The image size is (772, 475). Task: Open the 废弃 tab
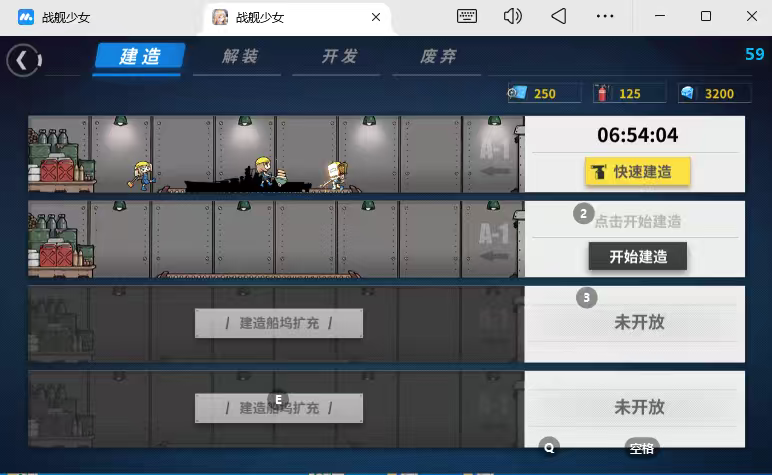coord(438,57)
